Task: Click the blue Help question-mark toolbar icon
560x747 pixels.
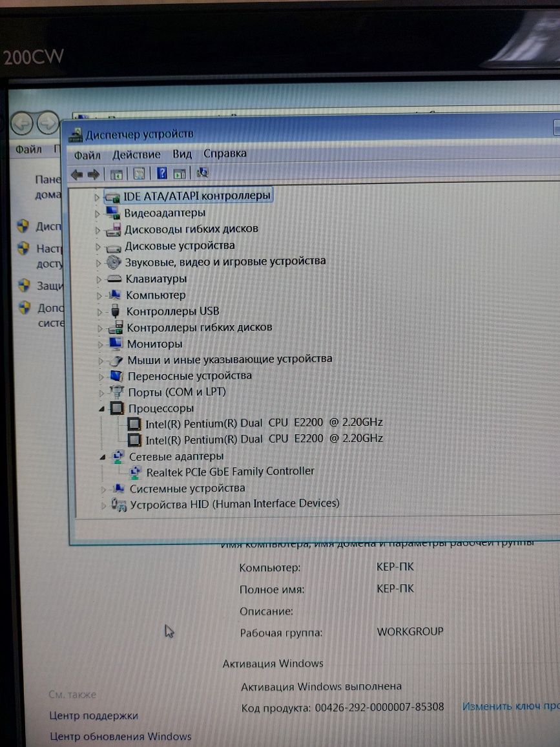Action: coord(162,173)
